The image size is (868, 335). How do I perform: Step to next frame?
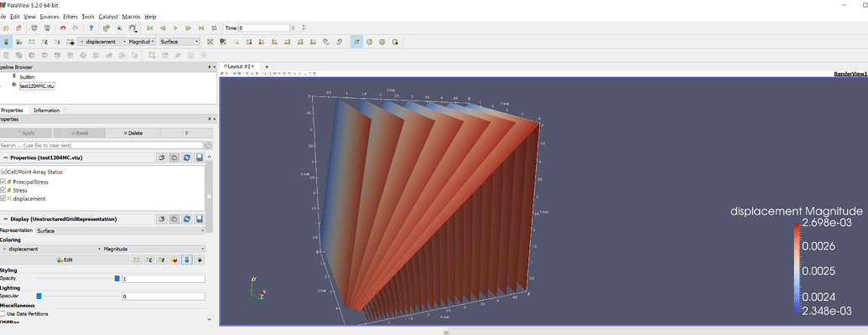(x=188, y=28)
